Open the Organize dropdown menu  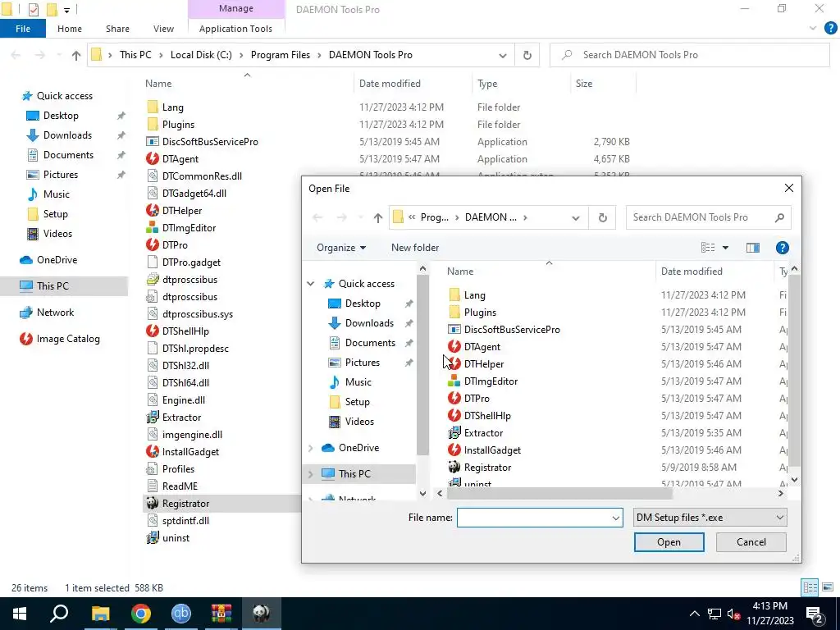tap(341, 248)
